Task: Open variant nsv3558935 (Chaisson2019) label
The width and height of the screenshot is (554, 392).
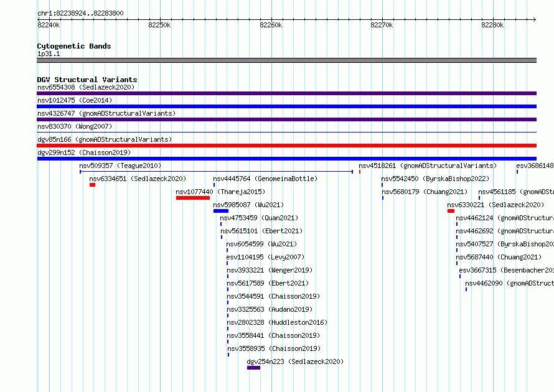Action: point(274,348)
